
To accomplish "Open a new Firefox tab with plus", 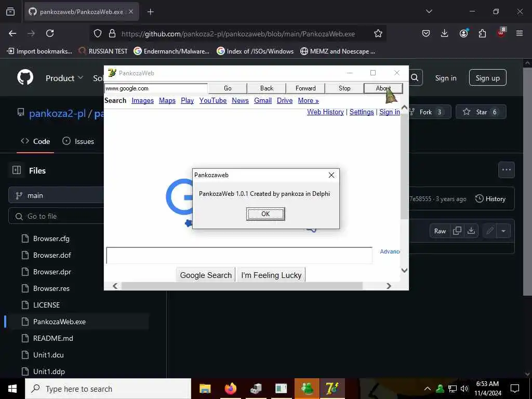I will pyautogui.click(x=151, y=12).
